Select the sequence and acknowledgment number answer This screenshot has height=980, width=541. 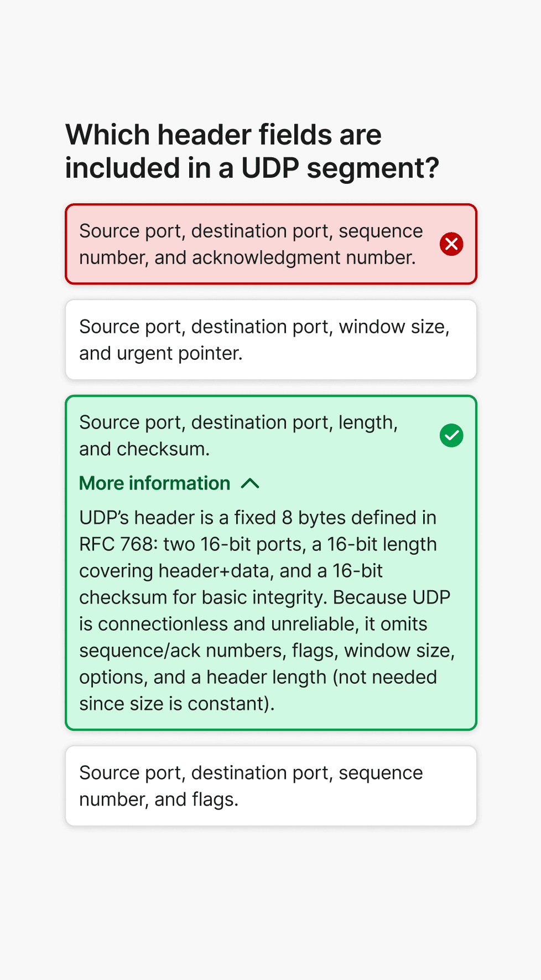[x=271, y=244]
